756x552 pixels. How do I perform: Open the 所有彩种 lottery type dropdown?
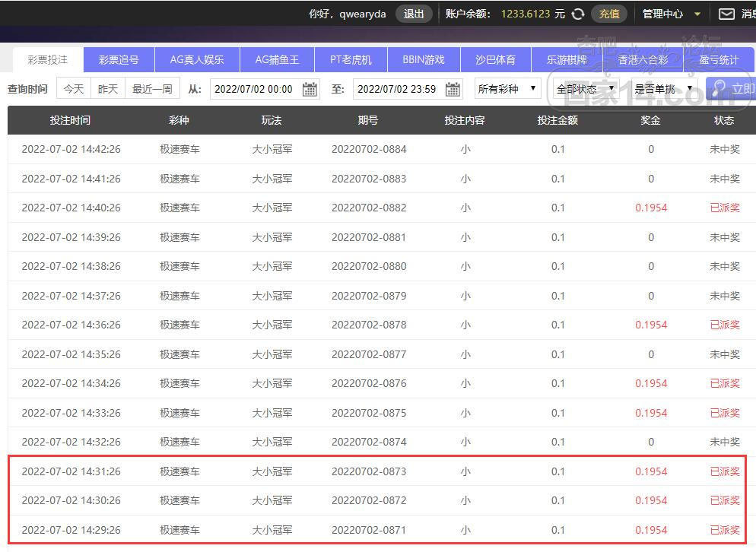pos(507,89)
